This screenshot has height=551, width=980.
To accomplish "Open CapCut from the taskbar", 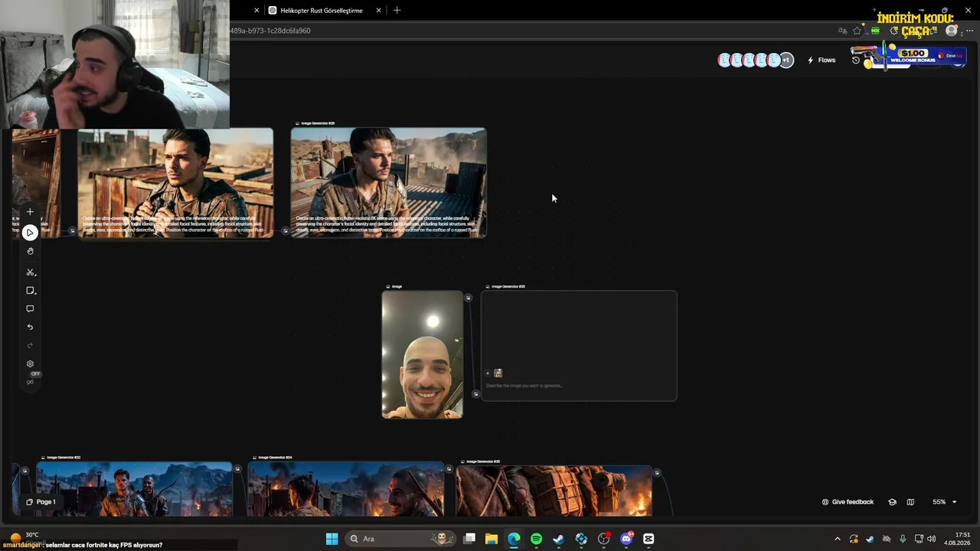I will point(648,539).
